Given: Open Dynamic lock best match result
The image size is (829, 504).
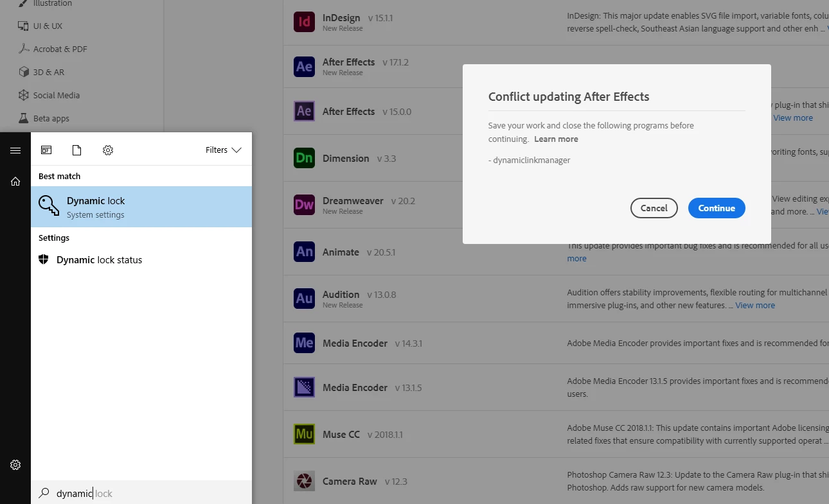Looking at the screenshot, I should 141,207.
